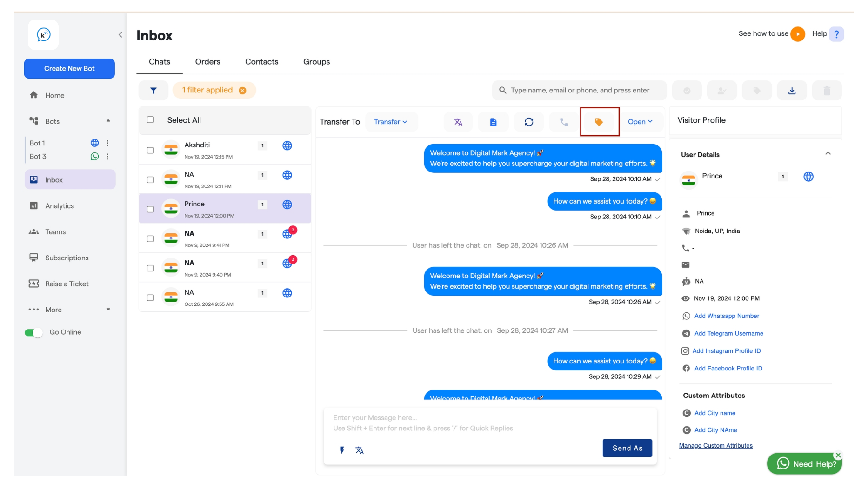Click globe icon beside Prince in User Details
The height and width of the screenshot is (502, 868).
point(808,177)
